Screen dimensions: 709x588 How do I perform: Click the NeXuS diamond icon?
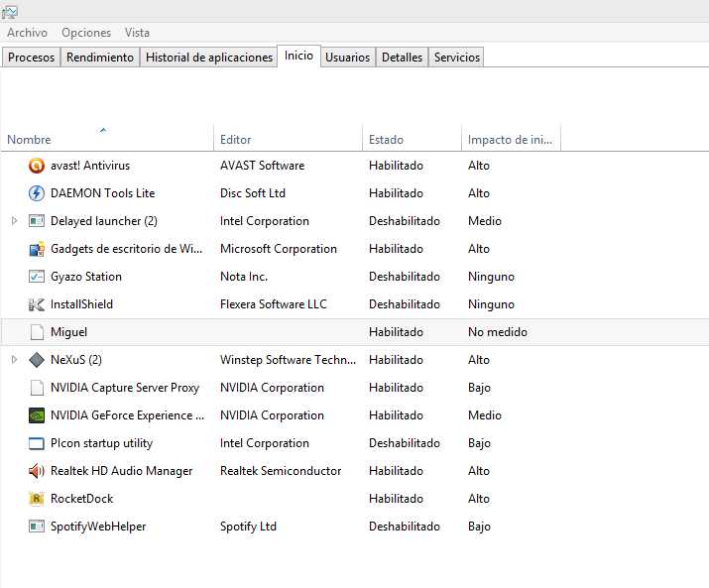[36, 360]
